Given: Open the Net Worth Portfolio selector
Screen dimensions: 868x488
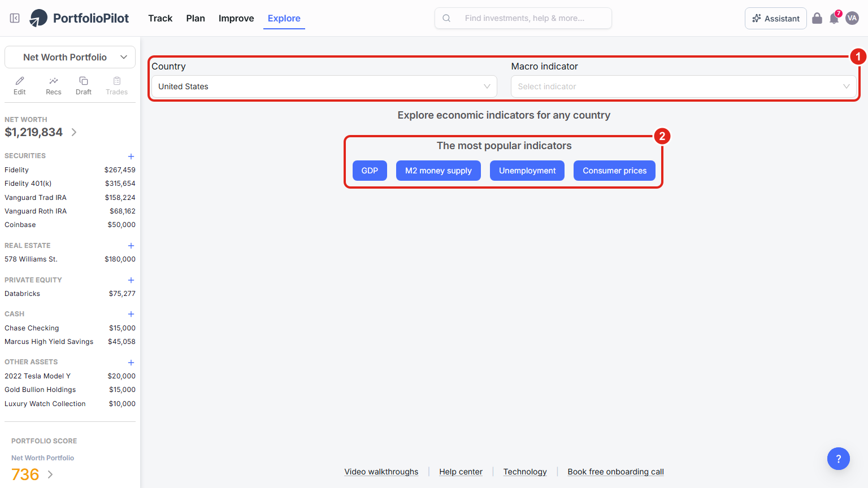Looking at the screenshot, I should pos(70,57).
